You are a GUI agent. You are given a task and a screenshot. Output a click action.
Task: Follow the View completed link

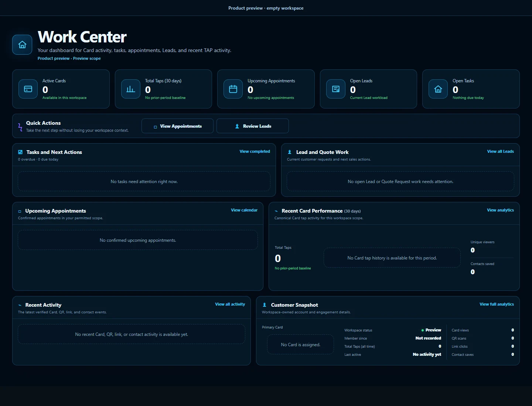pyautogui.click(x=255, y=151)
